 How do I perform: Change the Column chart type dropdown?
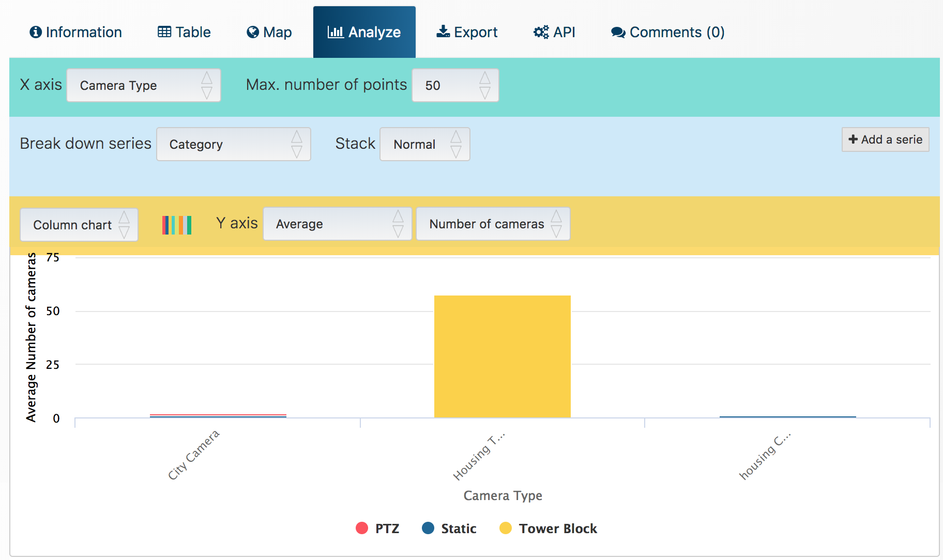79,225
